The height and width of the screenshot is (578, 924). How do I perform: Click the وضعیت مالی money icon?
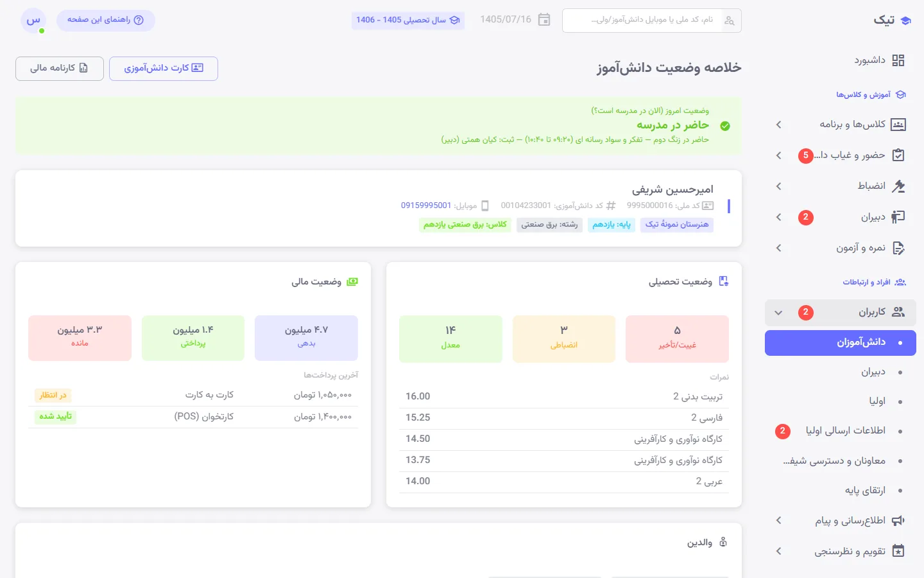point(352,281)
